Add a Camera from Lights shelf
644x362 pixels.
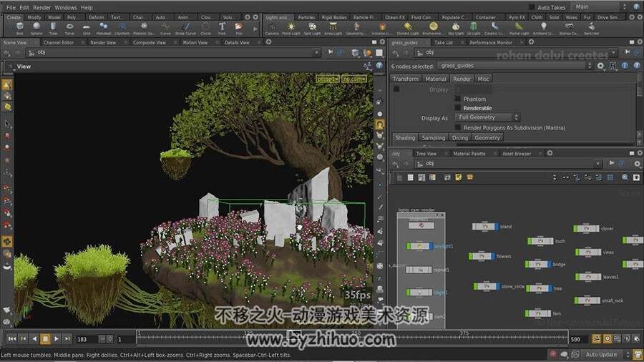pos(271,29)
